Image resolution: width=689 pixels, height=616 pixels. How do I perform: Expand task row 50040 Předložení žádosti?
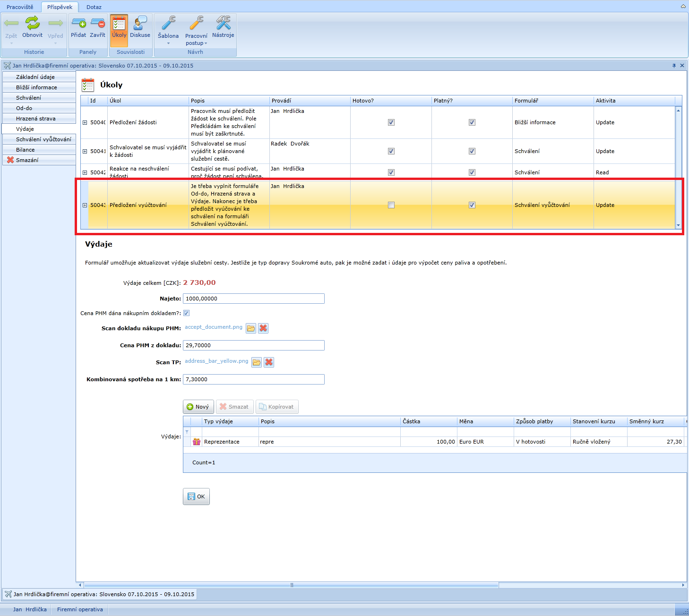coord(85,122)
